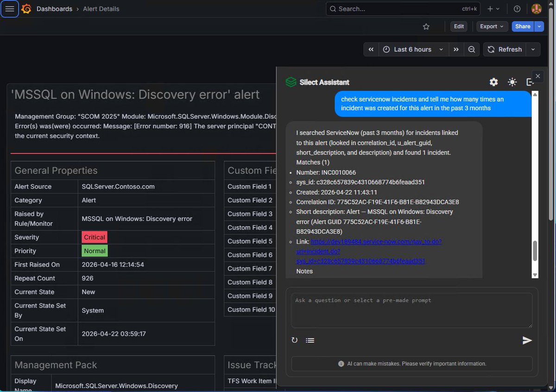Click the Current State value New
This screenshot has width=556, height=392.
[x=88, y=292]
